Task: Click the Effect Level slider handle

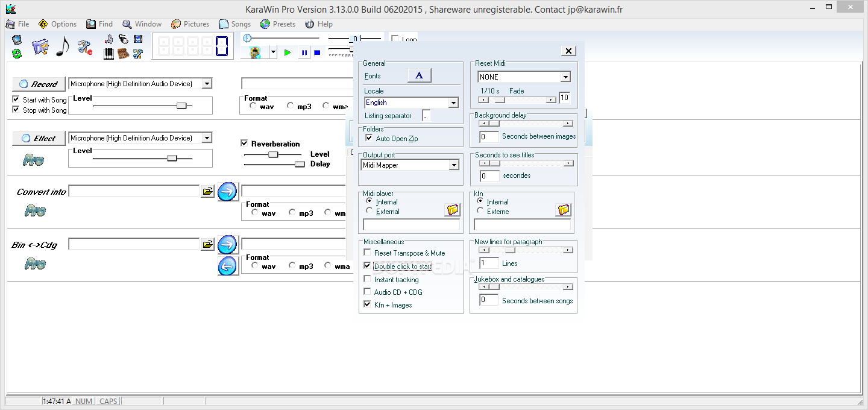Action: pos(172,158)
